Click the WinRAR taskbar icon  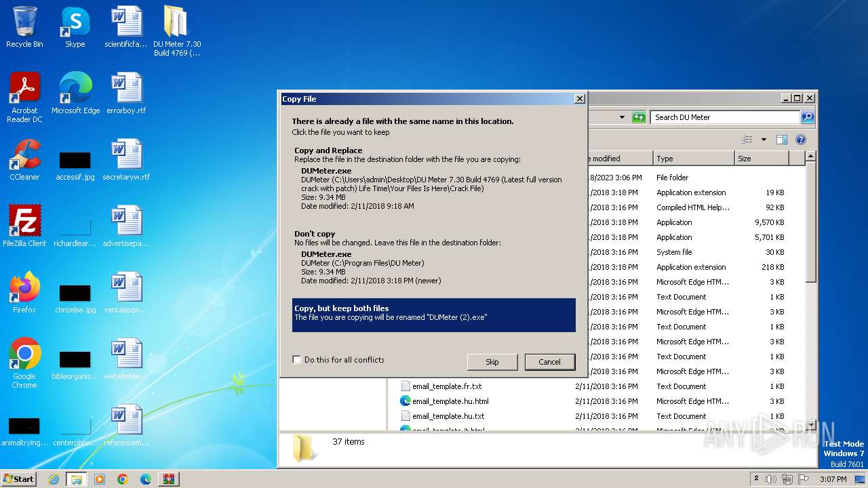coord(169,479)
